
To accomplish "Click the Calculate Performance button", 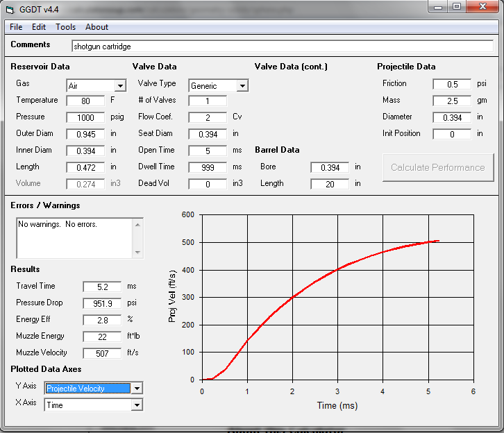I will tap(437, 167).
